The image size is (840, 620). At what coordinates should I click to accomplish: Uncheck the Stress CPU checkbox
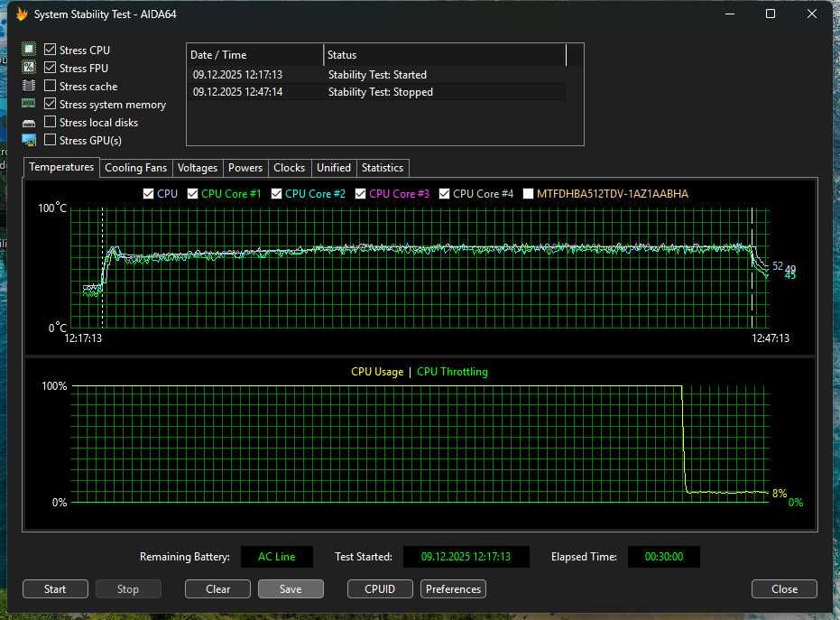tap(51, 50)
